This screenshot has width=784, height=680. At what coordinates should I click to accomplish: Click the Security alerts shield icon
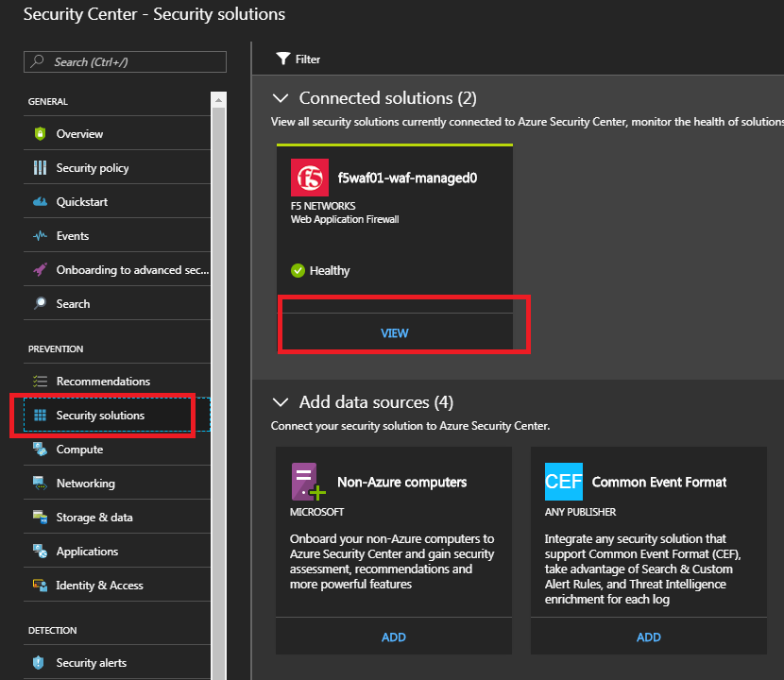(x=39, y=662)
